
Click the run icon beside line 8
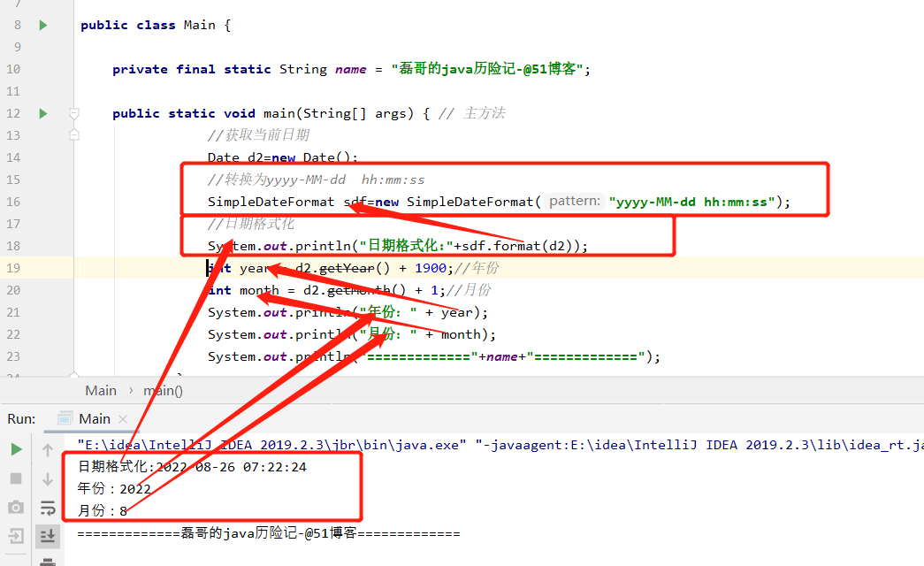click(x=42, y=24)
